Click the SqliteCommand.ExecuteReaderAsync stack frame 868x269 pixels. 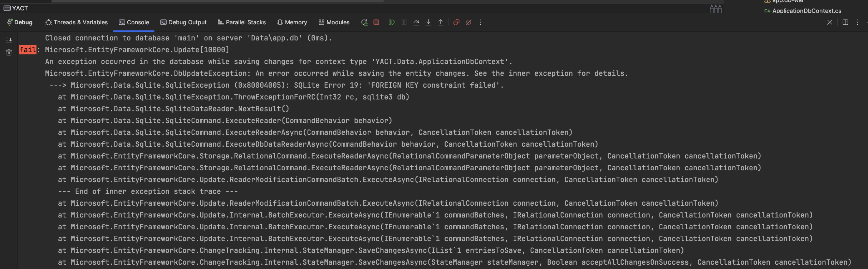(x=315, y=132)
